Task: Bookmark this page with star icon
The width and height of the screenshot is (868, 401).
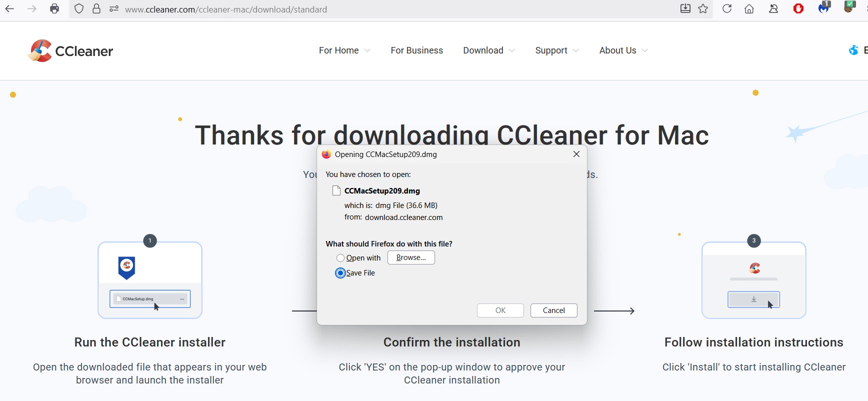Action: (703, 9)
